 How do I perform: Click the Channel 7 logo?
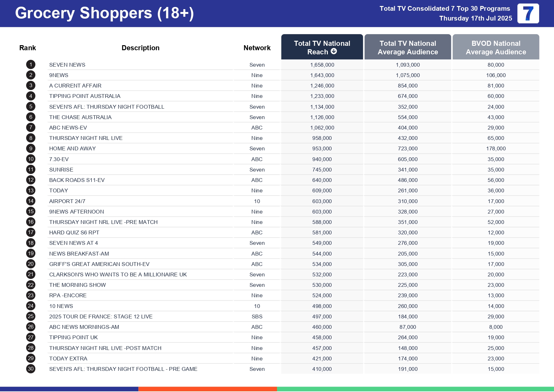point(528,14)
